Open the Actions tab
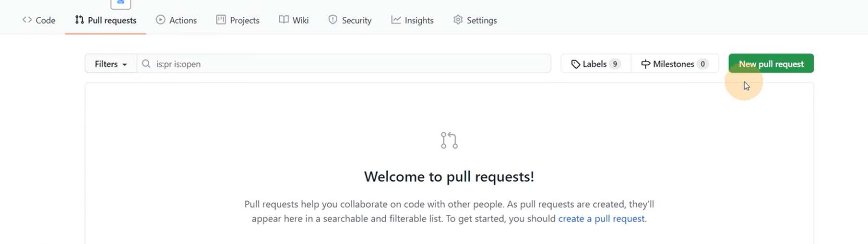 [176, 20]
